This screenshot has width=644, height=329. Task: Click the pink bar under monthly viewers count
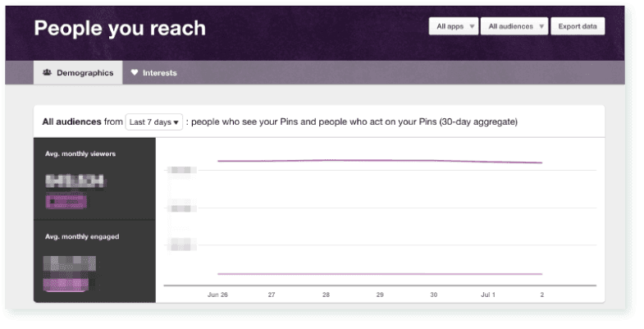(66, 200)
